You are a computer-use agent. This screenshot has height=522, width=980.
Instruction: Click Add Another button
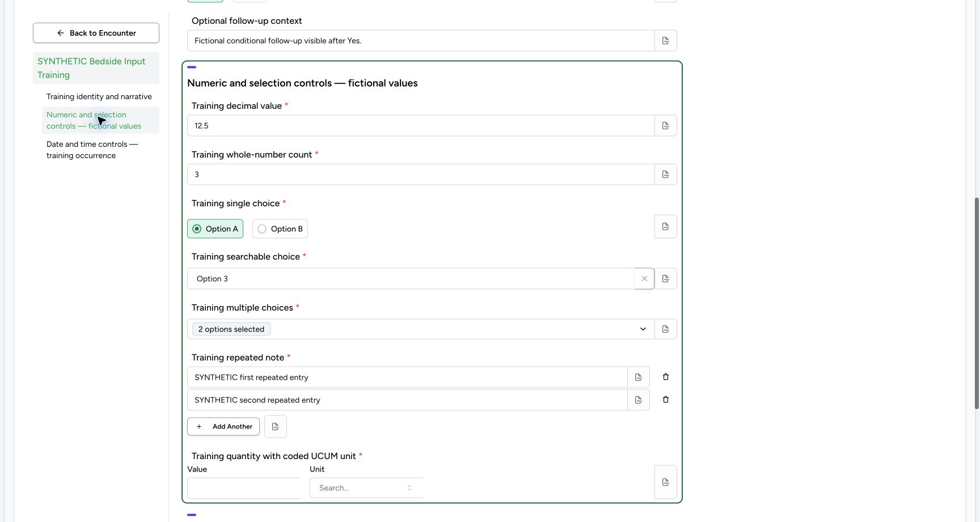223,427
